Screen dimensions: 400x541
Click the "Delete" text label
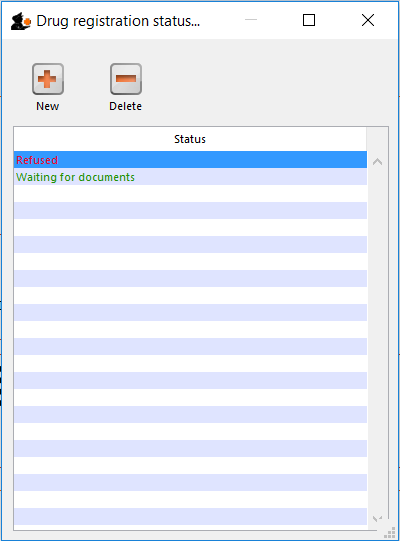click(126, 106)
